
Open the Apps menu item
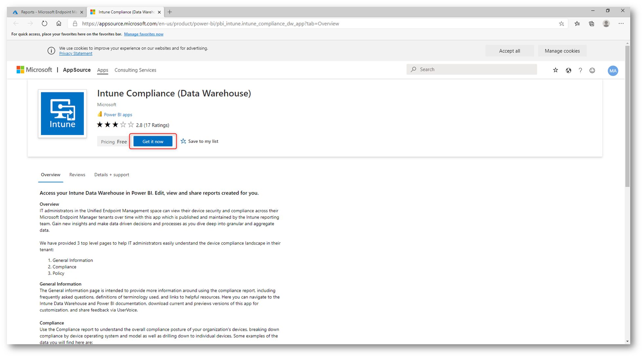[x=103, y=70]
